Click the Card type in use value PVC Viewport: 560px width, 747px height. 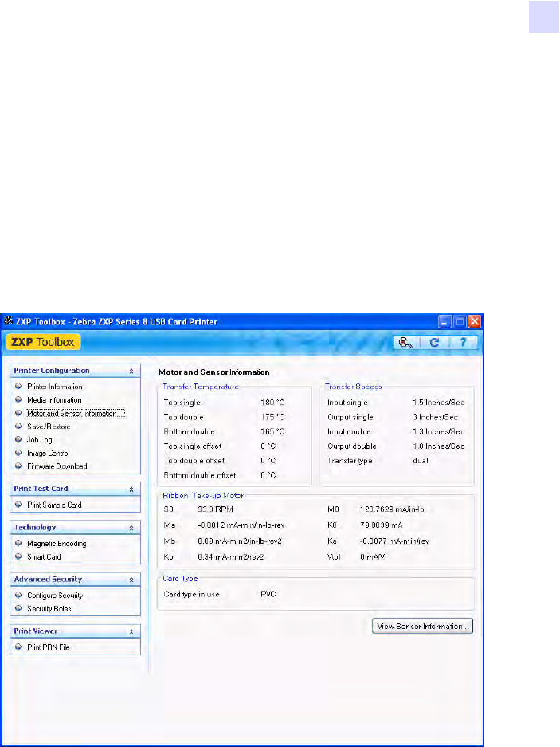tap(268, 594)
